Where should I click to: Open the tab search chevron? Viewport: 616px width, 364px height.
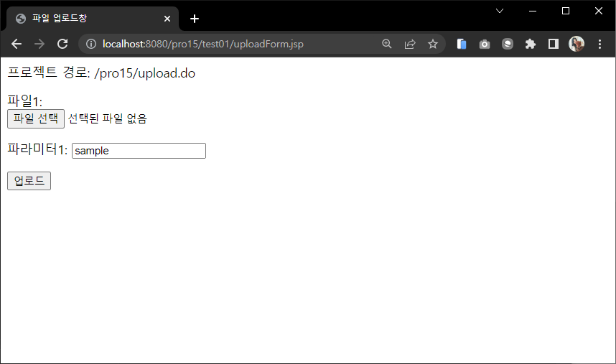(500, 11)
